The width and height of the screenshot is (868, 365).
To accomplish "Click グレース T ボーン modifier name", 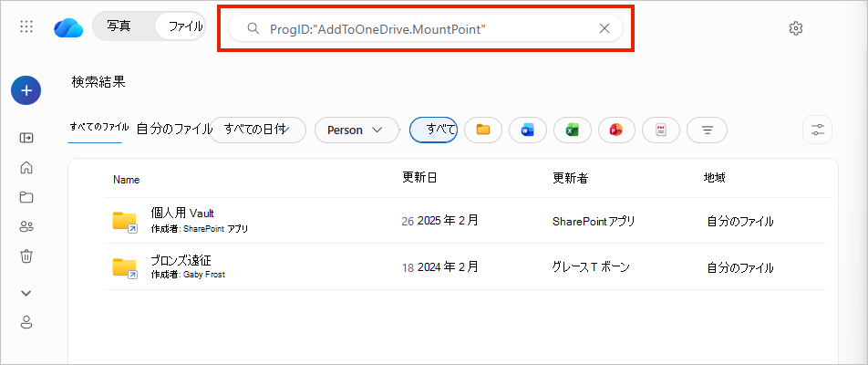I will [591, 267].
